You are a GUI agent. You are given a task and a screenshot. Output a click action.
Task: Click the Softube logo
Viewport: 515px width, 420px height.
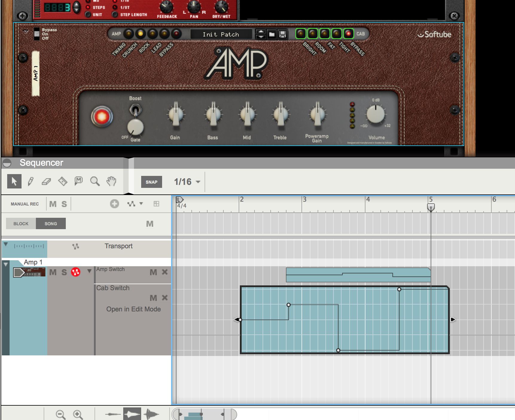pos(434,34)
